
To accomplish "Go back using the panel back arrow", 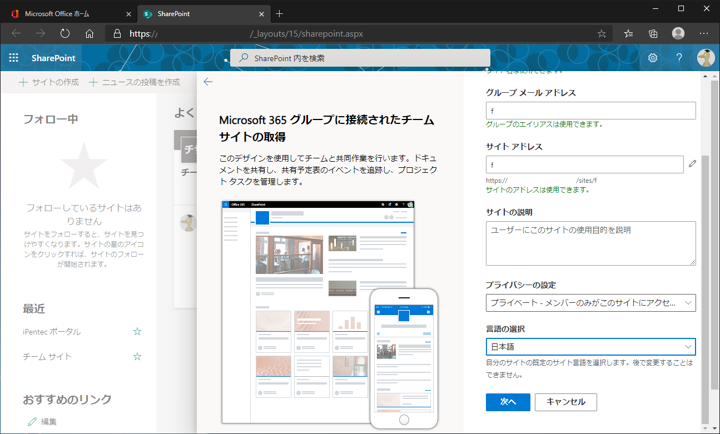I will click(x=208, y=82).
